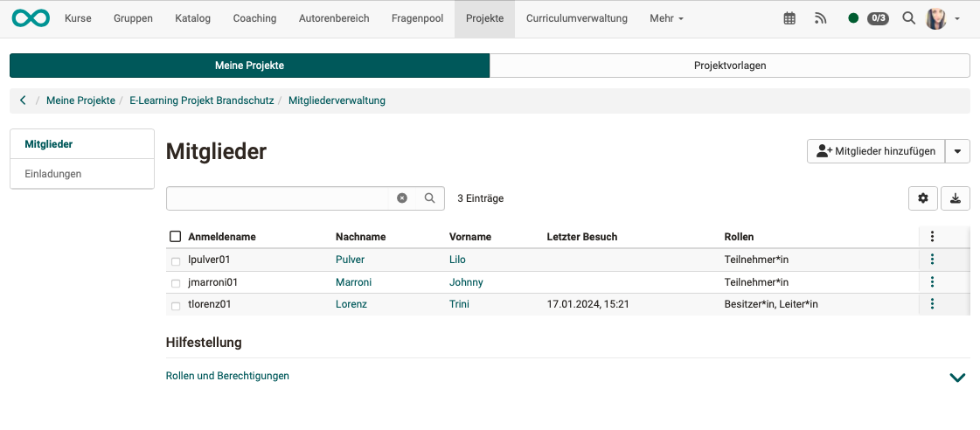Open Einladungen in the side menu

(x=53, y=174)
